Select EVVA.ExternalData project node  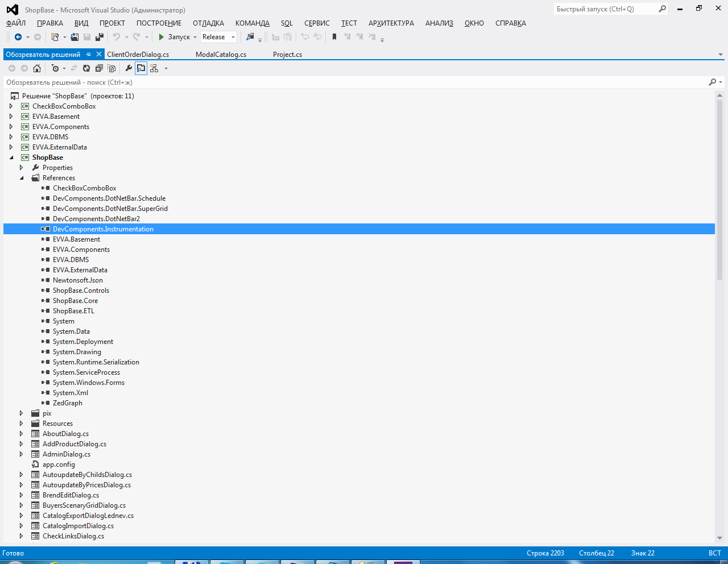click(x=60, y=147)
